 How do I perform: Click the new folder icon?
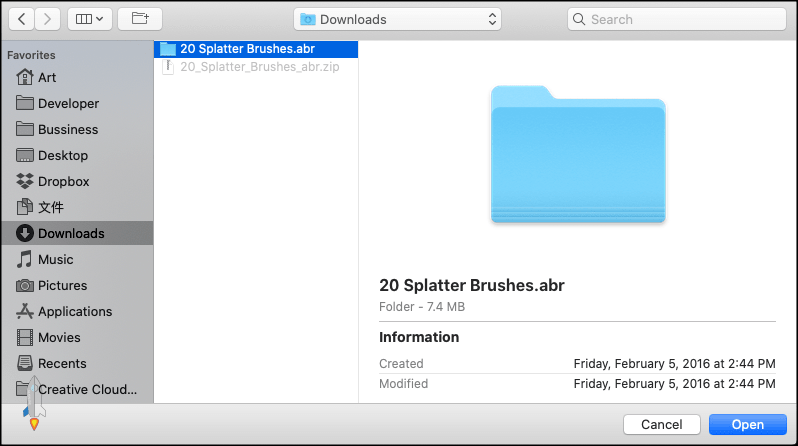coord(139,19)
